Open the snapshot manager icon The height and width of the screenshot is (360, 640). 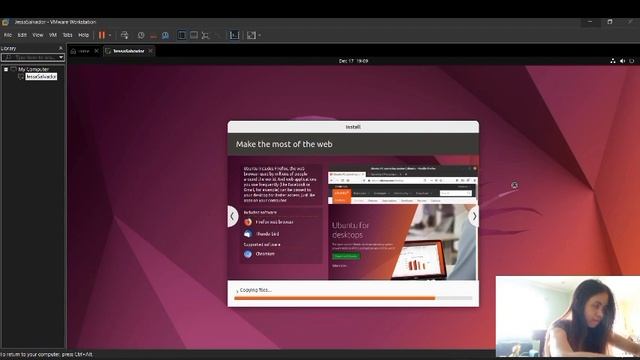(x=165, y=36)
